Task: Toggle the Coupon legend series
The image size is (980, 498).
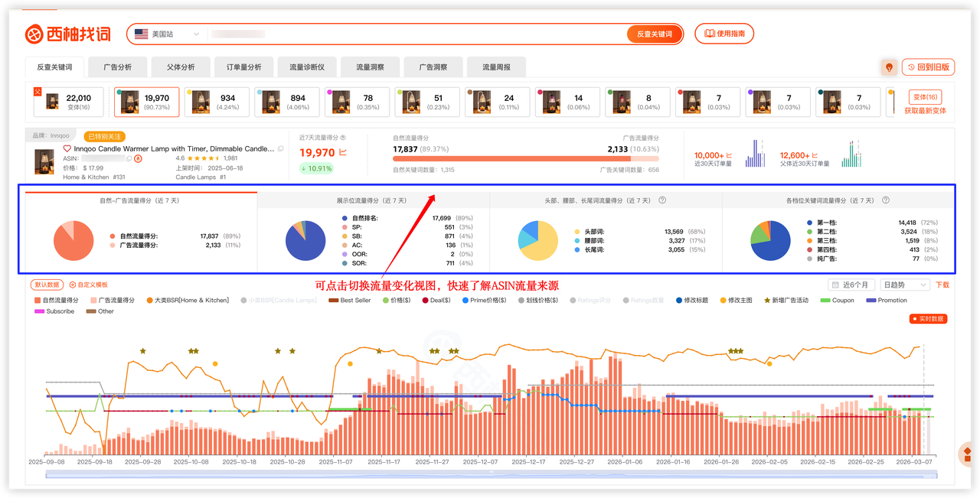Action: [837, 301]
